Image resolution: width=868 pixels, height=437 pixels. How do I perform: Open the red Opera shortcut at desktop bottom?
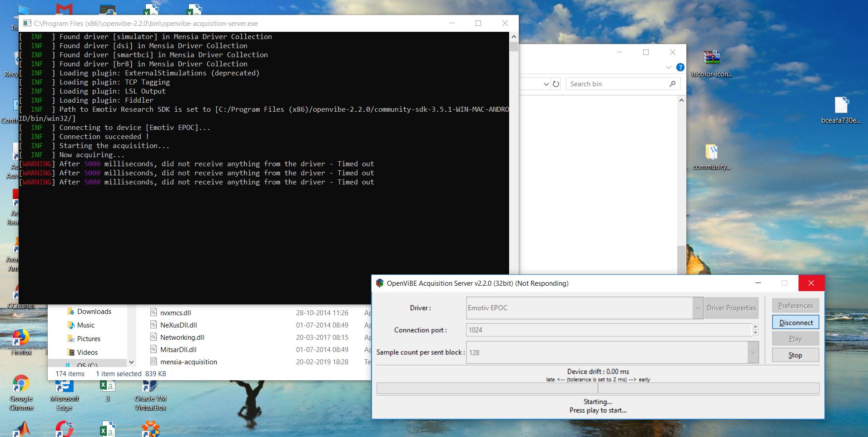(x=64, y=429)
